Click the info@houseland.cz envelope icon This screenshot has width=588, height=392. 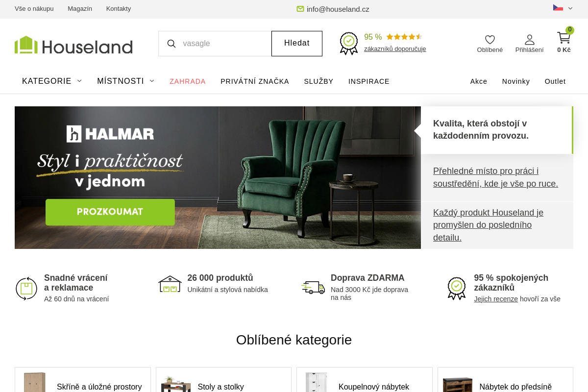[300, 9]
